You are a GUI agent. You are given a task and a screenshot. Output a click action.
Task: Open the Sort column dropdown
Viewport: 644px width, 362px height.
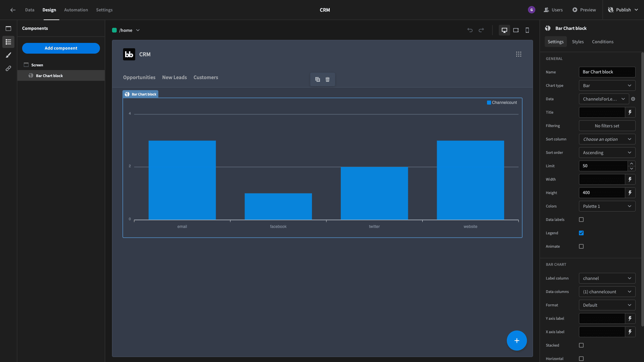coord(607,139)
